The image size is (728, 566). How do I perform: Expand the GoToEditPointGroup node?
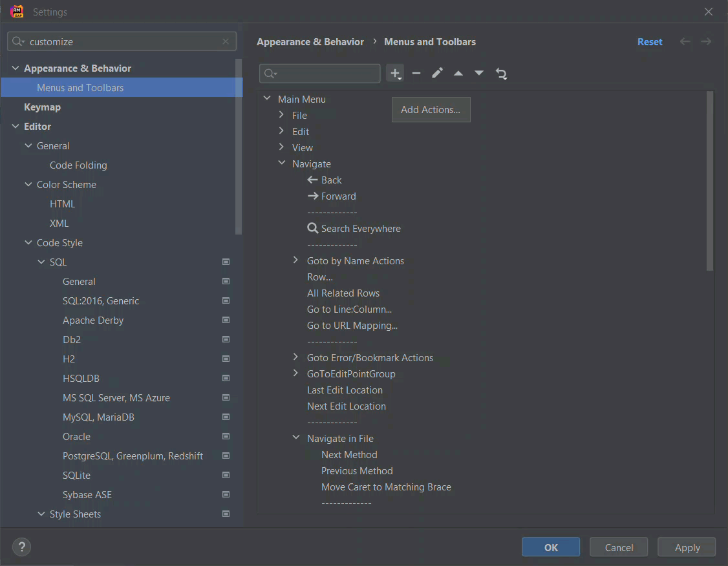[295, 373]
